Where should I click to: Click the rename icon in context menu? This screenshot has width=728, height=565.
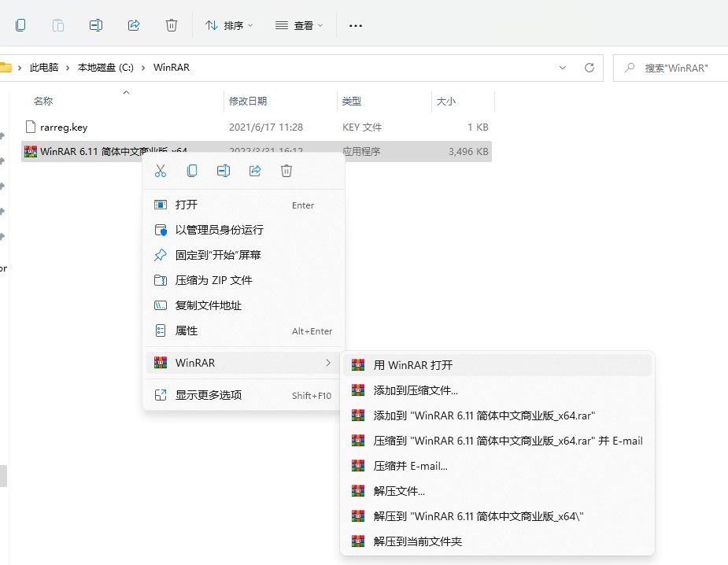224,171
